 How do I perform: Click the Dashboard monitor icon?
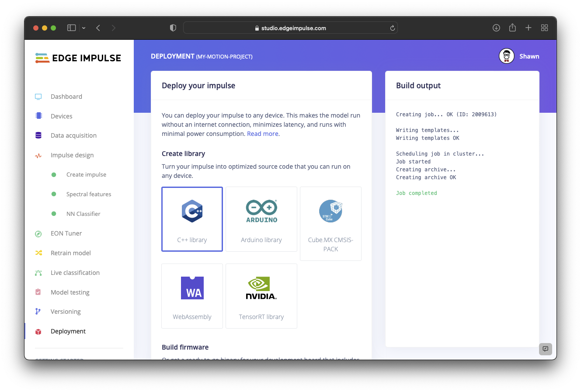coord(38,97)
